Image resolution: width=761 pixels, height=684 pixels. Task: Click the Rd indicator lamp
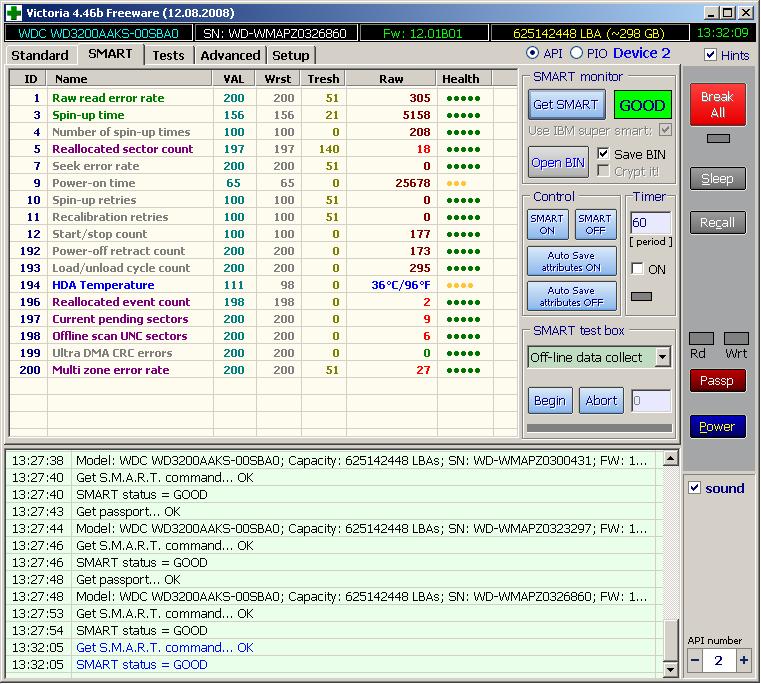pyautogui.click(x=701, y=338)
